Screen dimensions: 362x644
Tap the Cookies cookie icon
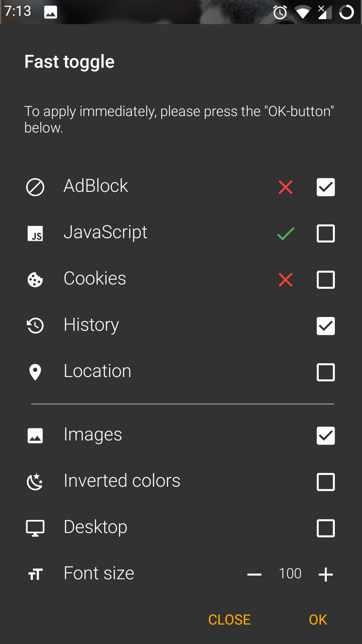[x=35, y=280]
